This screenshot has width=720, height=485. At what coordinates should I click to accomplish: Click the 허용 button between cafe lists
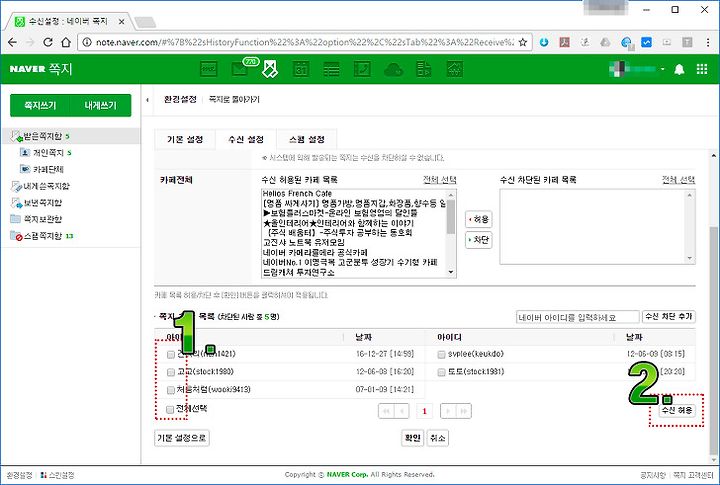pos(478,219)
